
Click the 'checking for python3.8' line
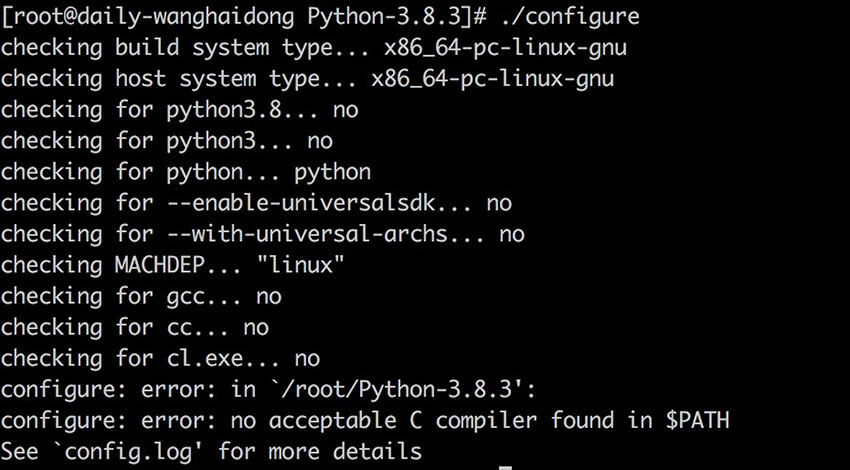click(x=179, y=109)
